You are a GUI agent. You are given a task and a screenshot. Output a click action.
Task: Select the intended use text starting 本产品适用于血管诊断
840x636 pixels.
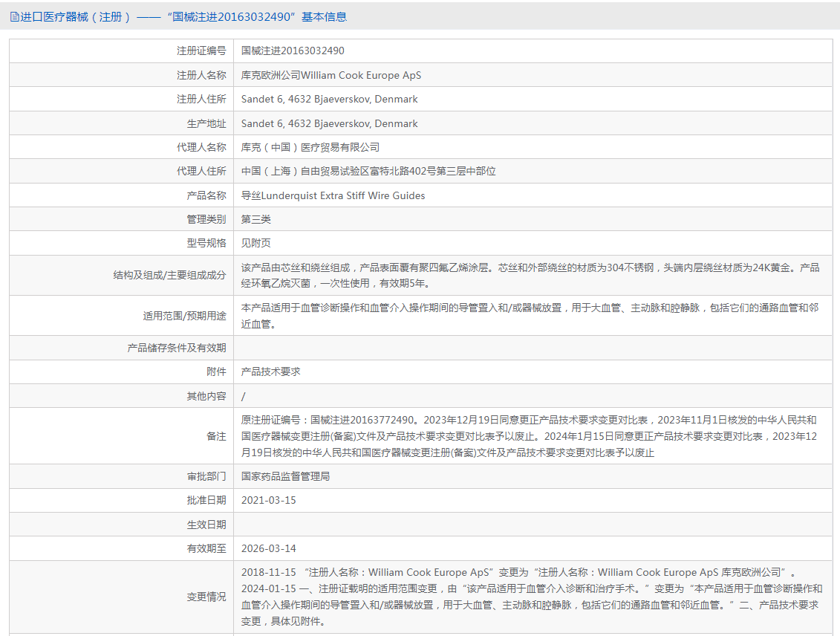click(x=530, y=316)
